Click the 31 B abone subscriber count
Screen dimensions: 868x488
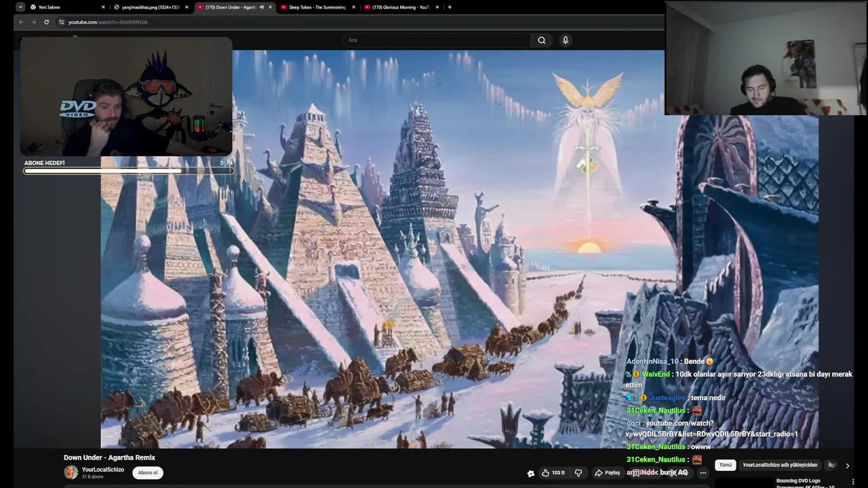point(92,477)
